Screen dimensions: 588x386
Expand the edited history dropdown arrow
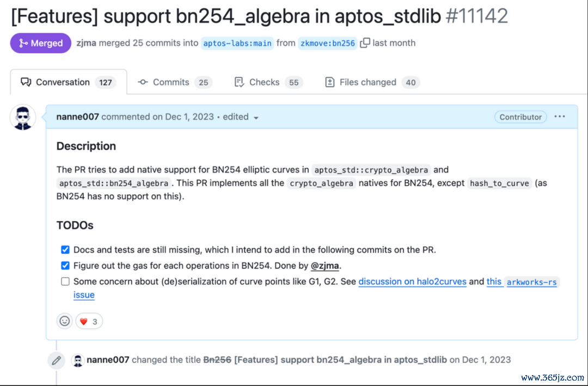coord(256,118)
